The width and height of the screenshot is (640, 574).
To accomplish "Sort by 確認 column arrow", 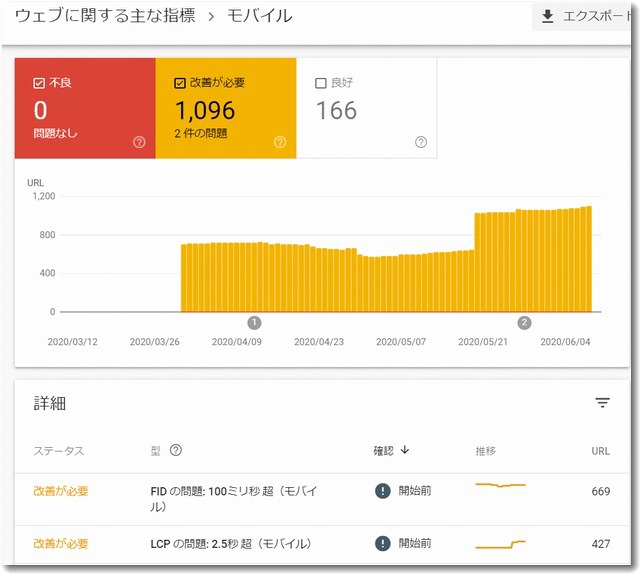I will tap(405, 450).
